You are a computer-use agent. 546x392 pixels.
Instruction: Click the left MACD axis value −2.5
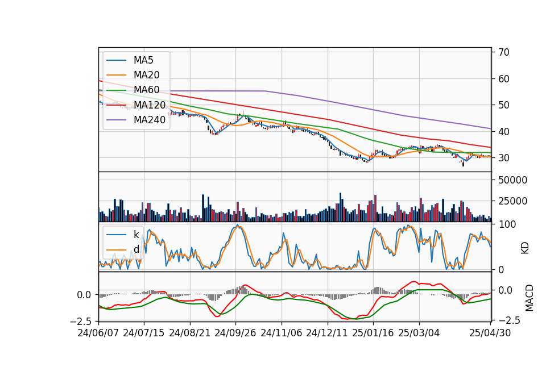(x=80, y=321)
